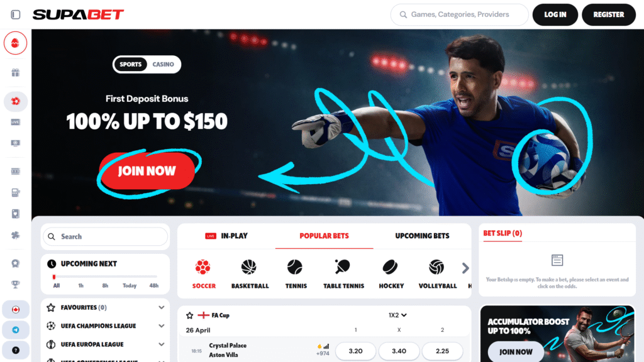
Task: Set Upcoming Next slider to Today
Action: click(130, 285)
